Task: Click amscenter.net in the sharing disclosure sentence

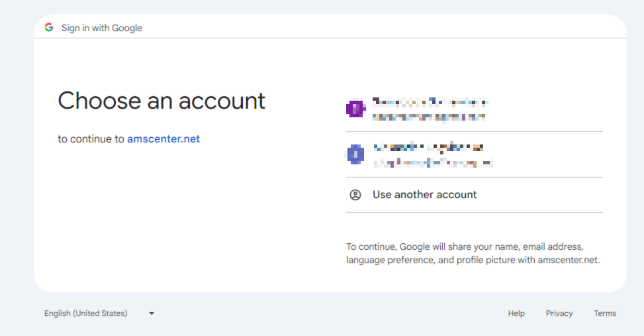Action: point(567,260)
